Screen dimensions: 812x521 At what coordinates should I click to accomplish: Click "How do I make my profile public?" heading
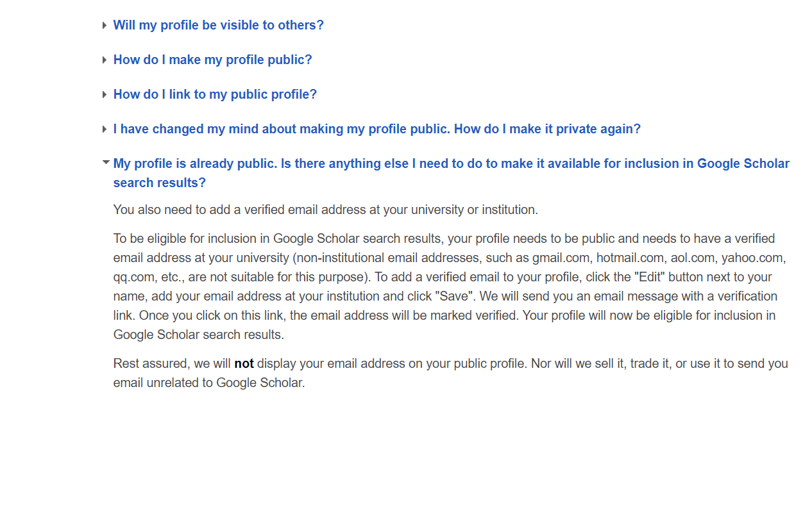coord(212,60)
